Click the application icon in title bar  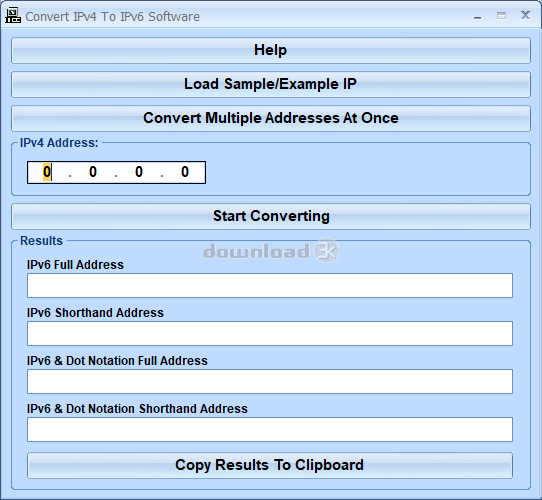[x=13, y=16]
